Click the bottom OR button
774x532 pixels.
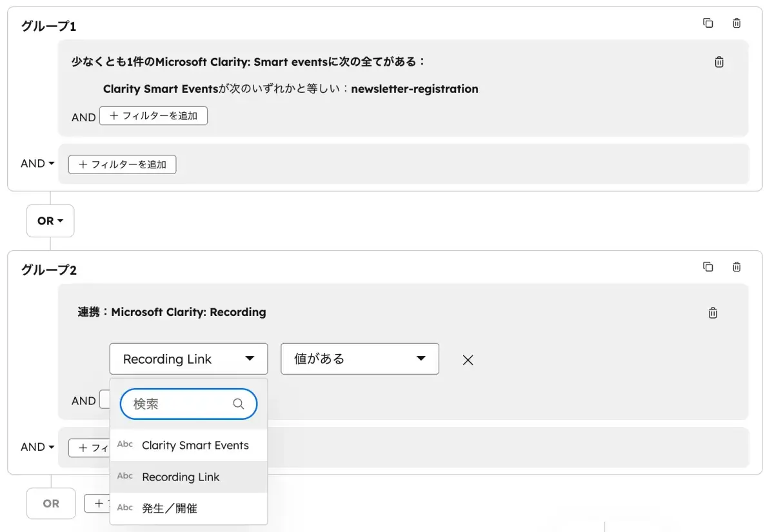(x=51, y=504)
